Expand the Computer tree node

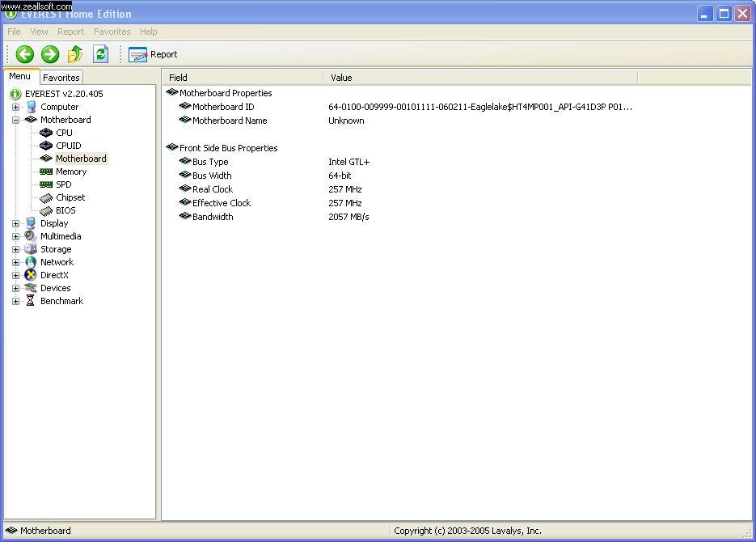(16, 107)
